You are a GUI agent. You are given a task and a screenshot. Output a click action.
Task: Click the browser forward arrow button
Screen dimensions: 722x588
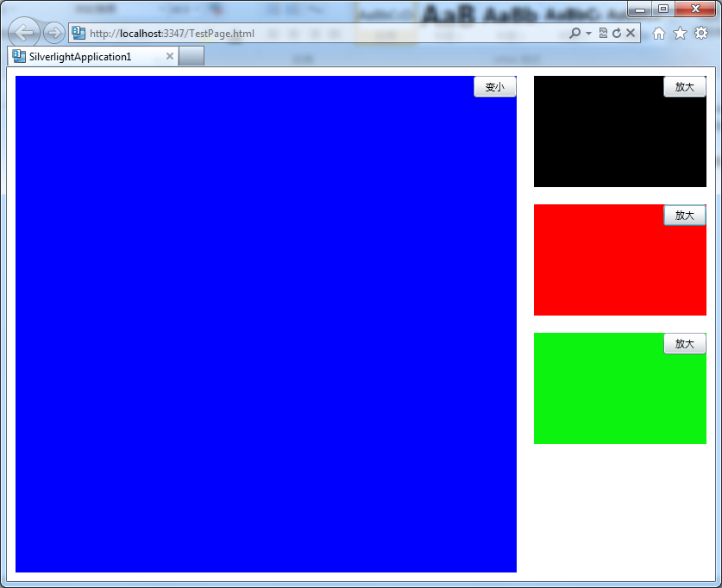[54, 33]
